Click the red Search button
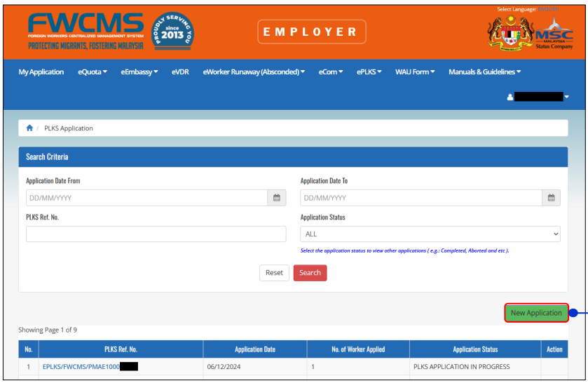The height and width of the screenshot is (383, 588). click(x=310, y=273)
